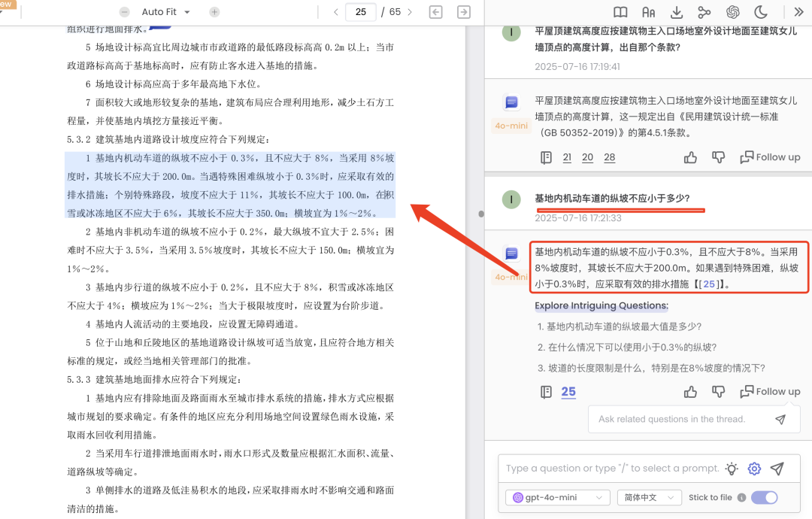Click the user avatar beside 基地内机动车道的纵坡不应小于多少?

pyautogui.click(x=512, y=199)
